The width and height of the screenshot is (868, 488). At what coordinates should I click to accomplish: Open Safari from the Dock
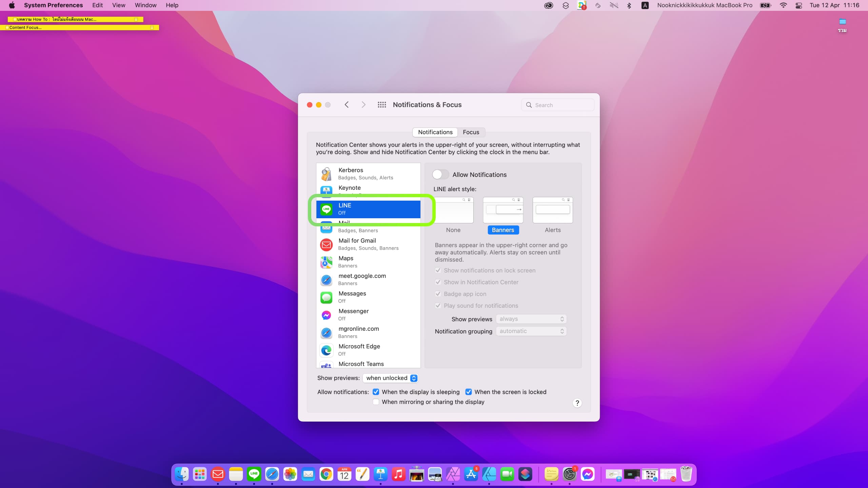point(272,474)
